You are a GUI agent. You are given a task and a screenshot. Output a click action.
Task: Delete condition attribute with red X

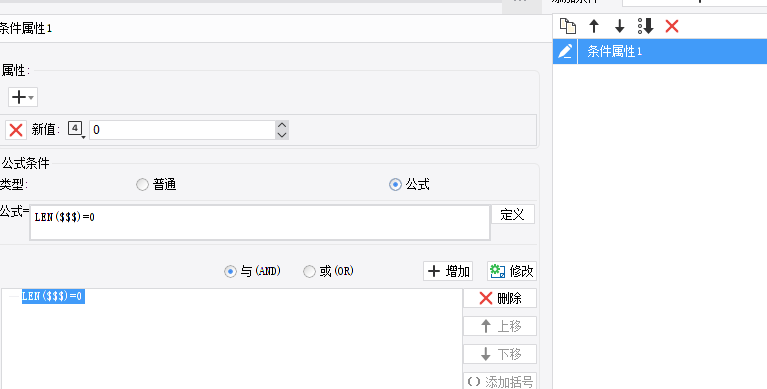coord(672,26)
